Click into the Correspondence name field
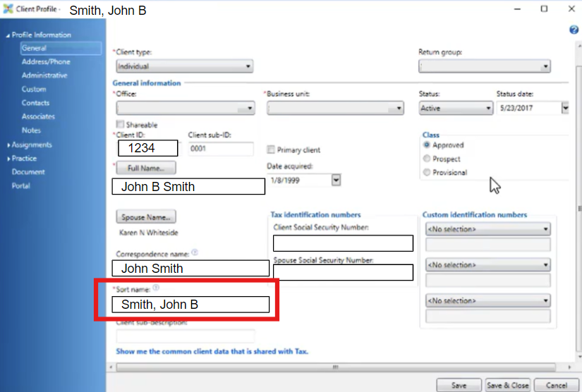Viewport: 582px width, 392px height. point(190,268)
